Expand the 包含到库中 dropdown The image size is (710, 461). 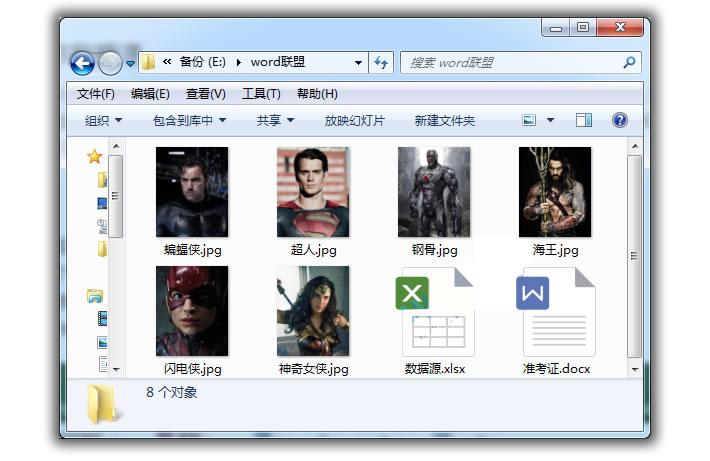pyautogui.click(x=190, y=120)
